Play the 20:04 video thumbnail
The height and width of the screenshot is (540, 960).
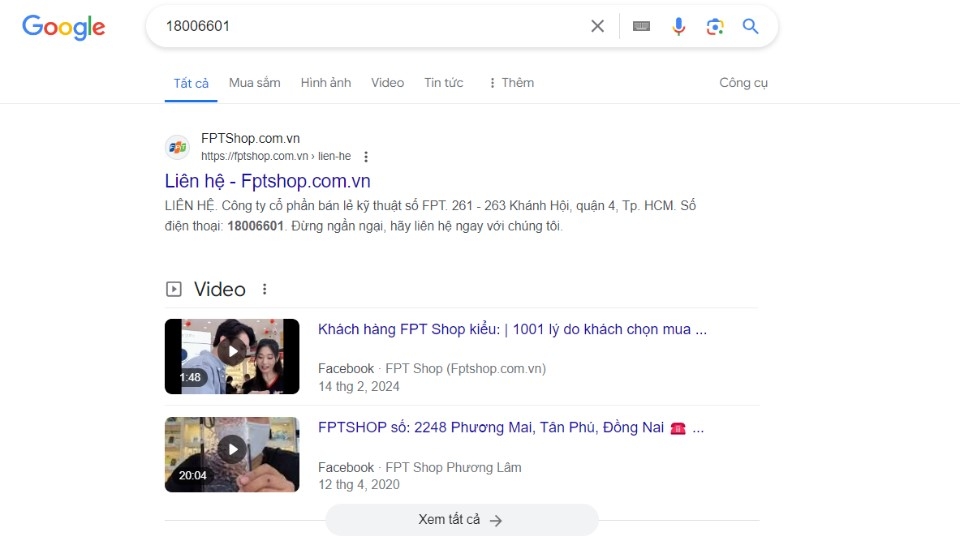pyautogui.click(x=232, y=454)
